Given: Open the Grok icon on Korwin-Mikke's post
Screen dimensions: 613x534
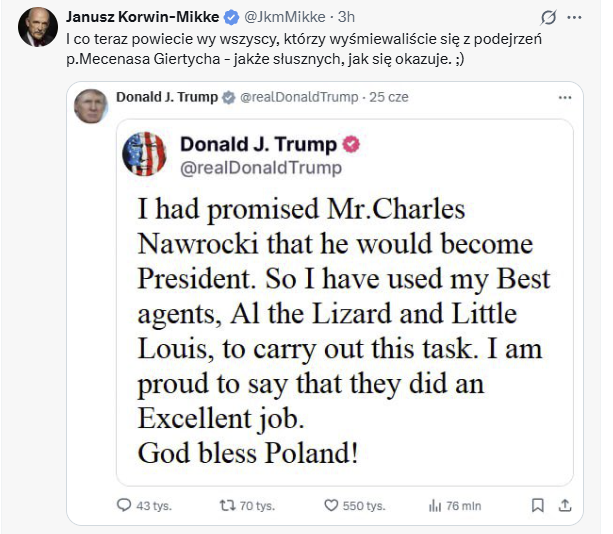Looking at the screenshot, I should point(548,17).
